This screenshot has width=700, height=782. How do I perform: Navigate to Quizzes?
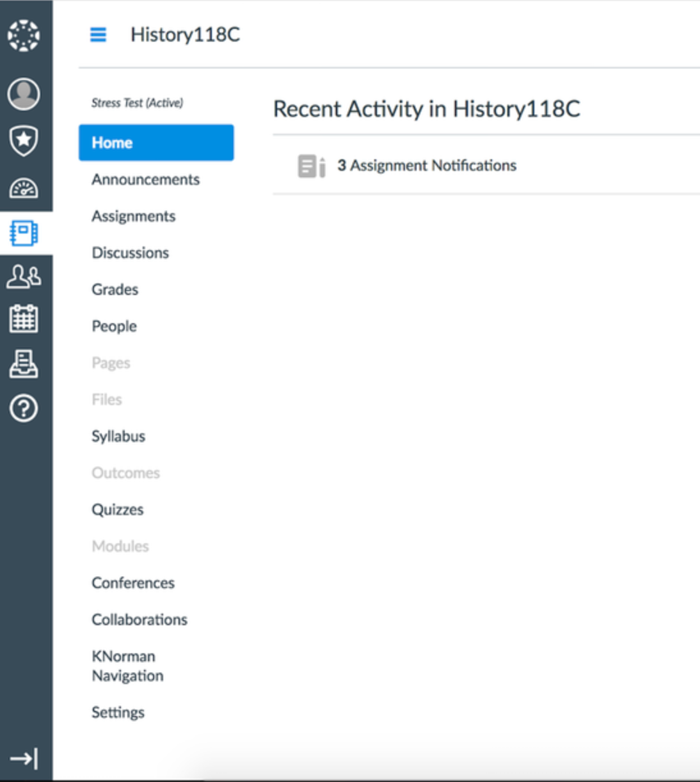117,510
